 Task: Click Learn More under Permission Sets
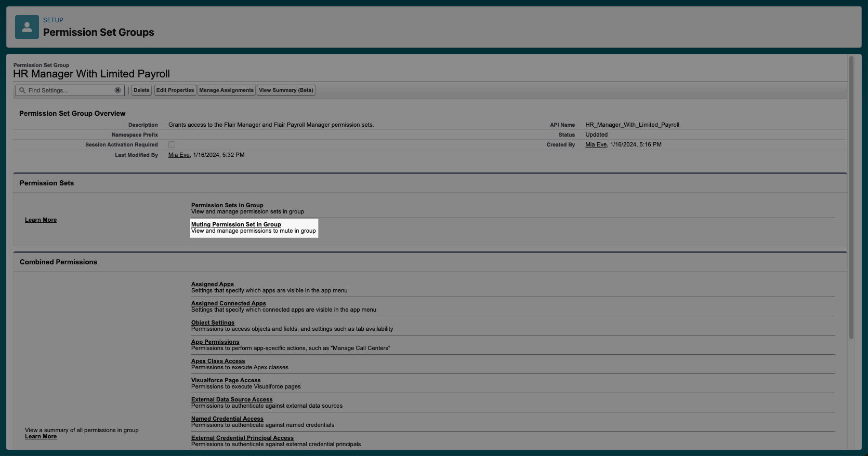point(41,220)
